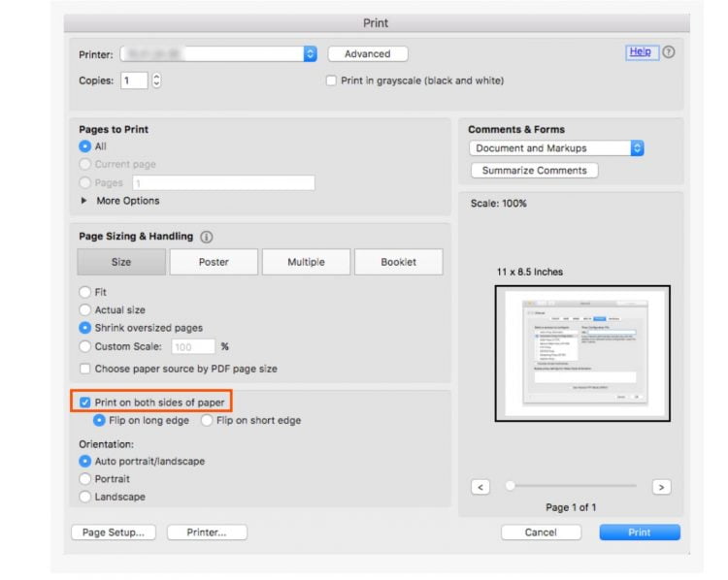Adjust the Copies stepper arrows
Viewport: 728px width, 580px height.
pos(156,81)
